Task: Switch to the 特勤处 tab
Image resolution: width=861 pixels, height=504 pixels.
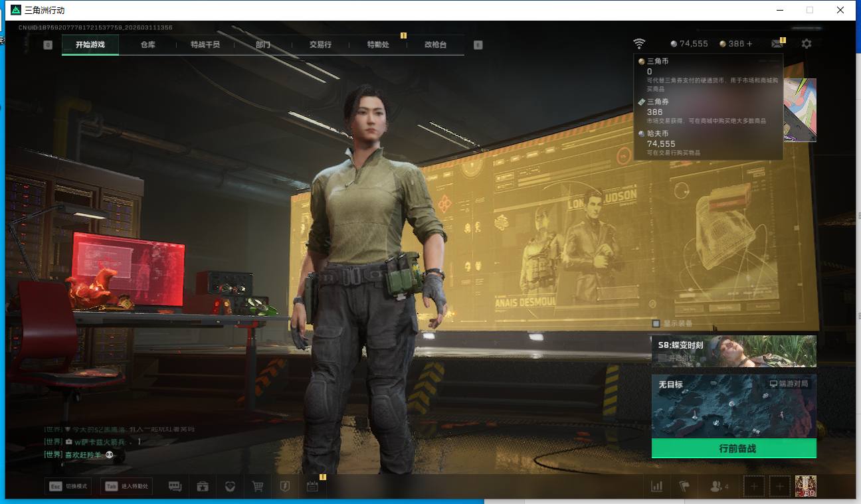Action: point(378,44)
